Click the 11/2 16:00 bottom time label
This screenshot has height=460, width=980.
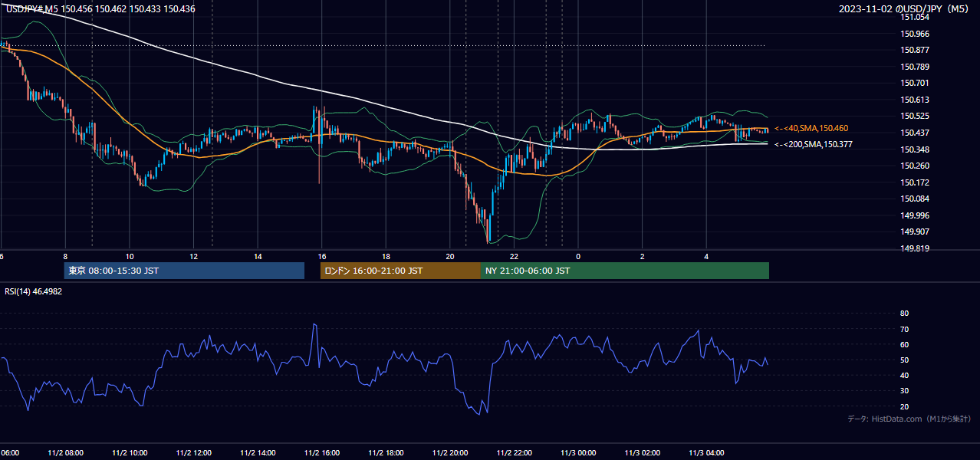click(x=322, y=453)
